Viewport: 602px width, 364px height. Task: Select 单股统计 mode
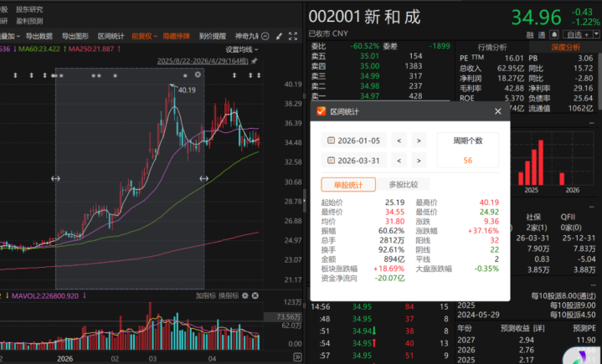pos(348,185)
